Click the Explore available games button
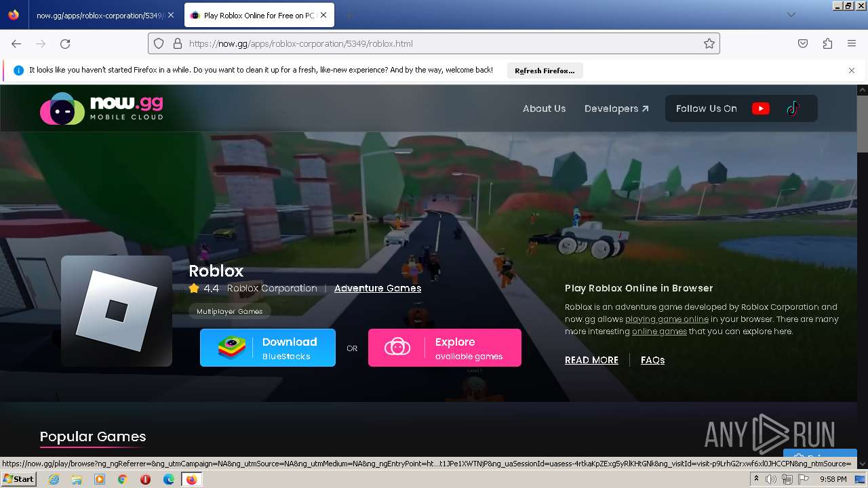The width and height of the screenshot is (868, 488). point(445,348)
